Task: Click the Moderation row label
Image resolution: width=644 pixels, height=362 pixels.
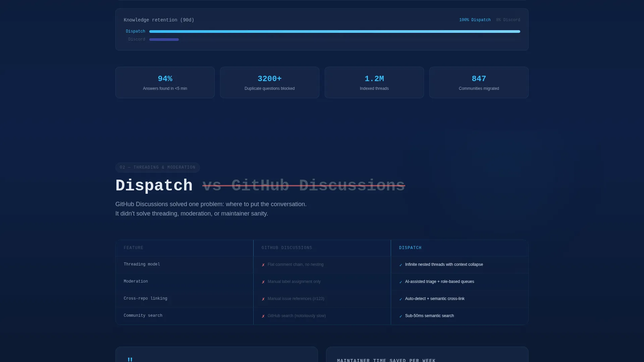Action: 136,282
